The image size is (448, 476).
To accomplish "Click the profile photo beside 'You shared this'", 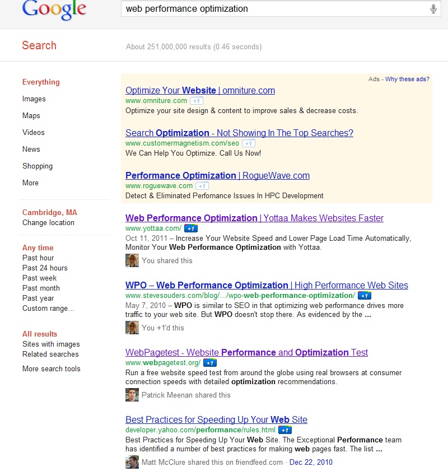I will coord(132,260).
